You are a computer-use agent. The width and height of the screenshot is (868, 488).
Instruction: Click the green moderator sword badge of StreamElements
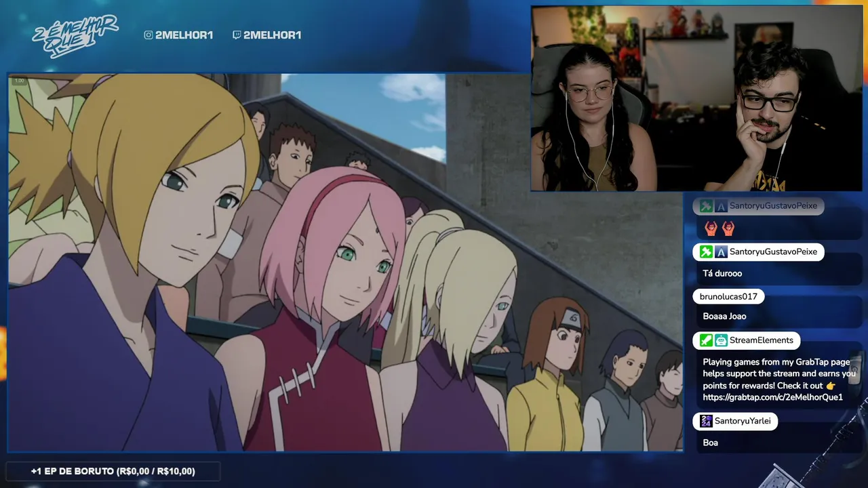pyautogui.click(x=706, y=340)
